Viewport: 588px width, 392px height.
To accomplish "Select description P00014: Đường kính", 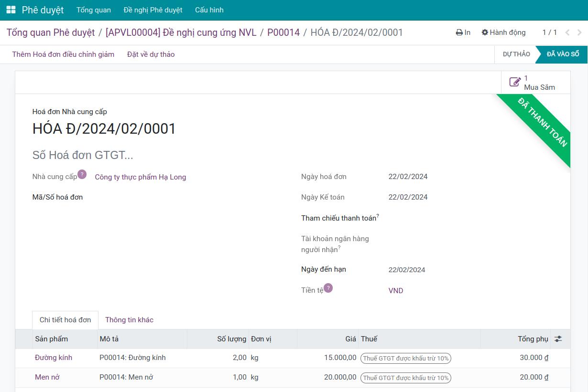I will click(133, 358).
